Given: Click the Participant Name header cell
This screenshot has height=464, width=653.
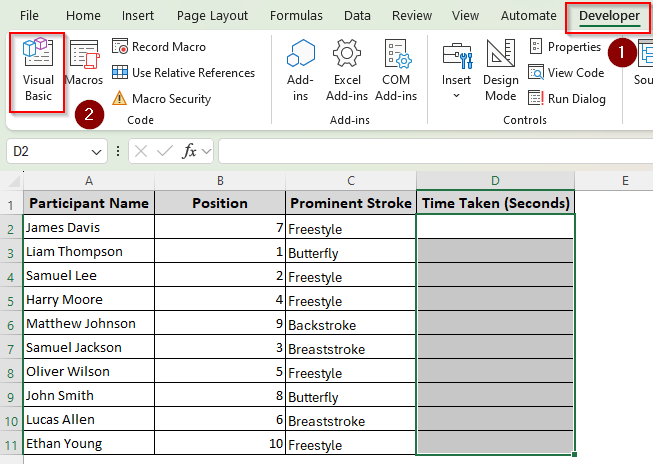Looking at the screenshot, I should [x=89, y=203].
